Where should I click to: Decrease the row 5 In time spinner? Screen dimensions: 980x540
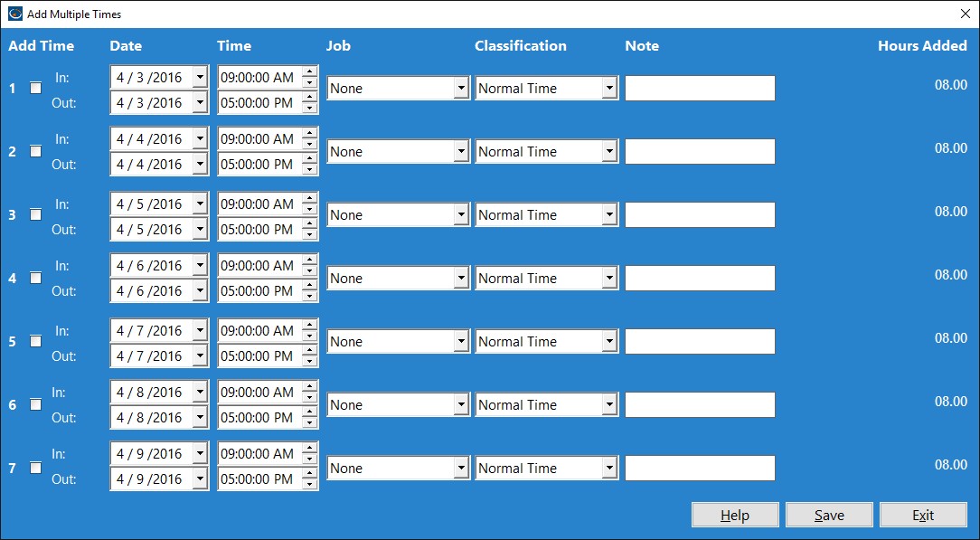(309, 336)
